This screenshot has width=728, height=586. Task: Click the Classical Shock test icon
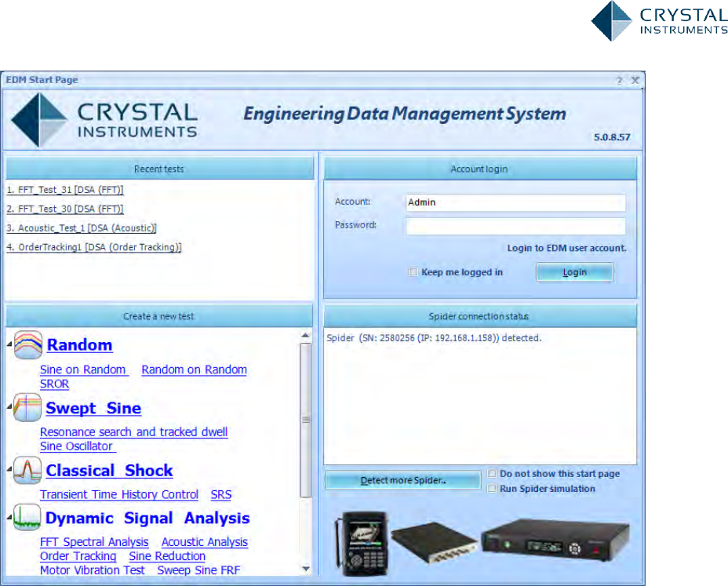tap(27, 471)
